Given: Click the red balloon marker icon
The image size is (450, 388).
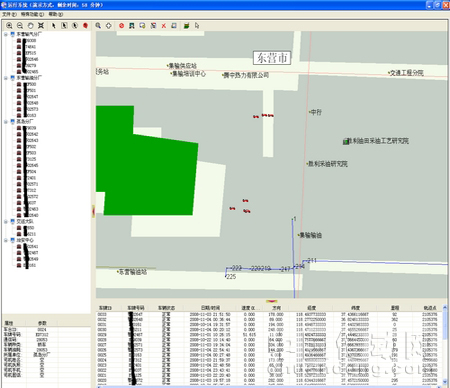Looking at the screenshot, I should tap(85, 26).
